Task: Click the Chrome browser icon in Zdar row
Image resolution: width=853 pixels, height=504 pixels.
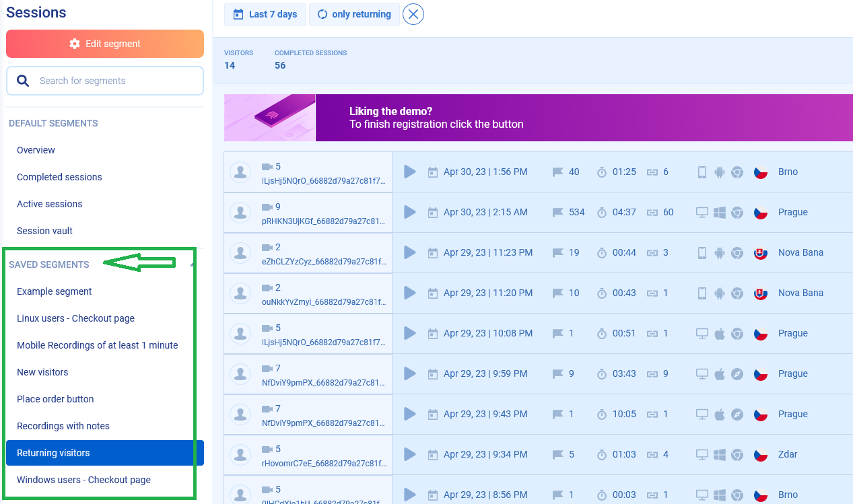Action: pyautogui.click(x=737, y=454)
